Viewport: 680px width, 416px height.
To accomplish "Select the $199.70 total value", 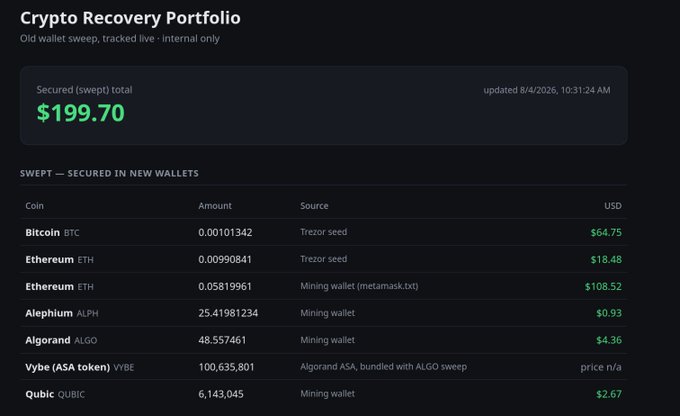I will tap(81, 113).
